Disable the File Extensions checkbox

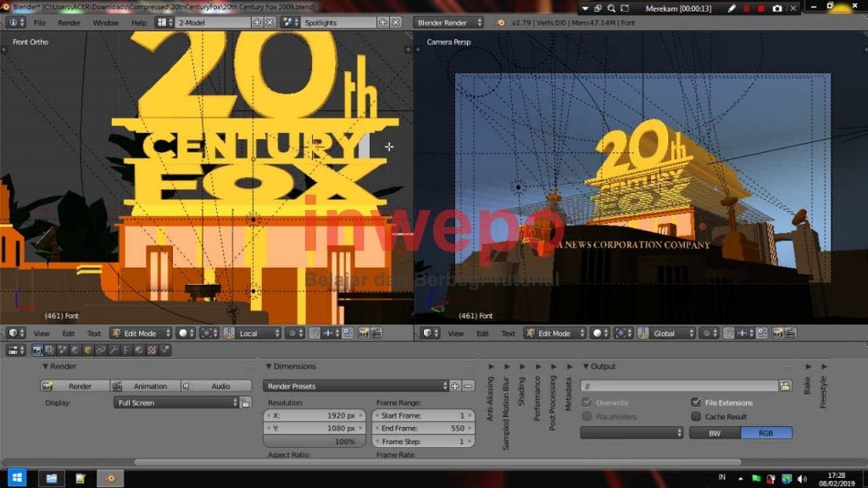click(696, 402)
